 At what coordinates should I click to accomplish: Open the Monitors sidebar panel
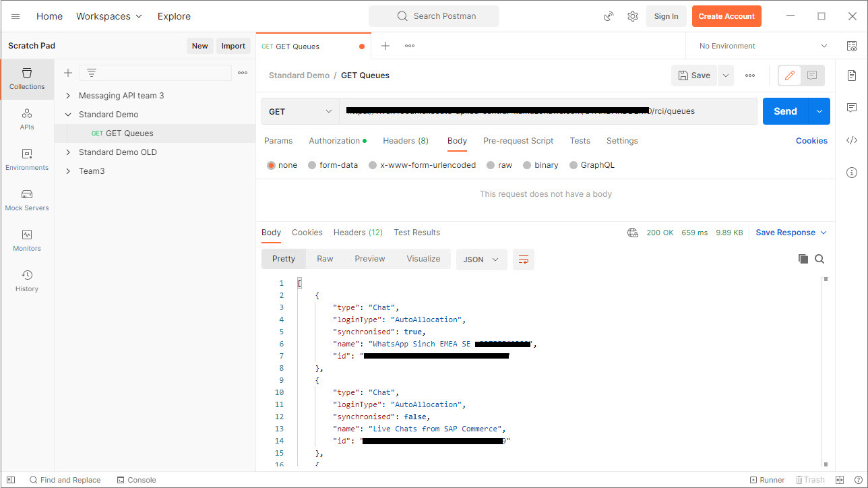point(27,241)
